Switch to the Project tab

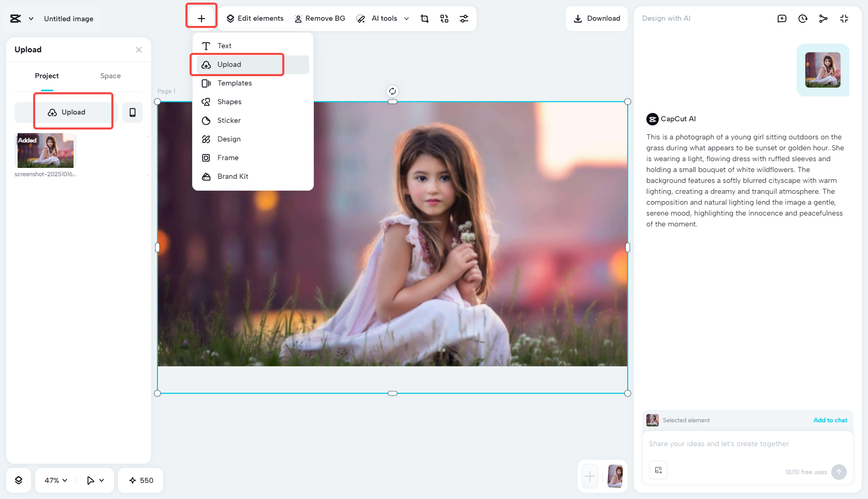click(47, 76)
